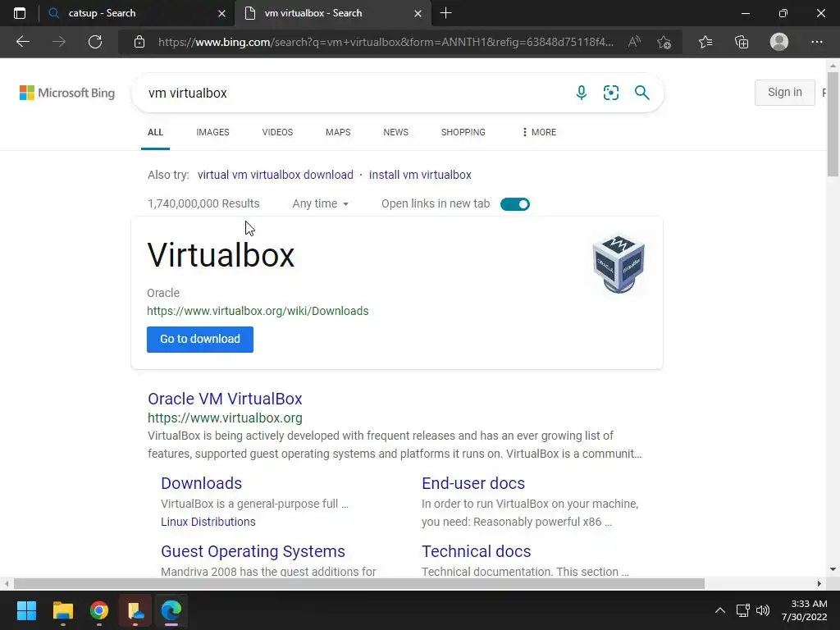Switch to MAPS results

338,132
